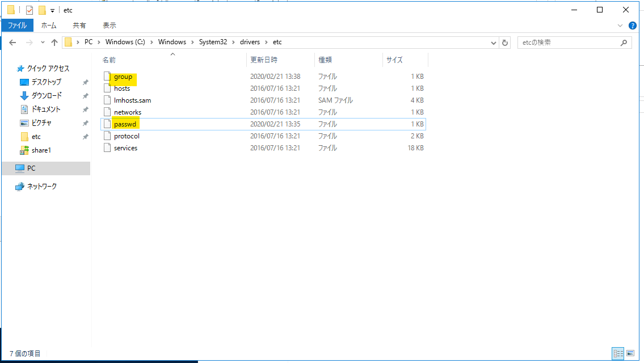Open the Quick Access Toolbar customization dropdown
644x363 pixels.
coord(52,10)
